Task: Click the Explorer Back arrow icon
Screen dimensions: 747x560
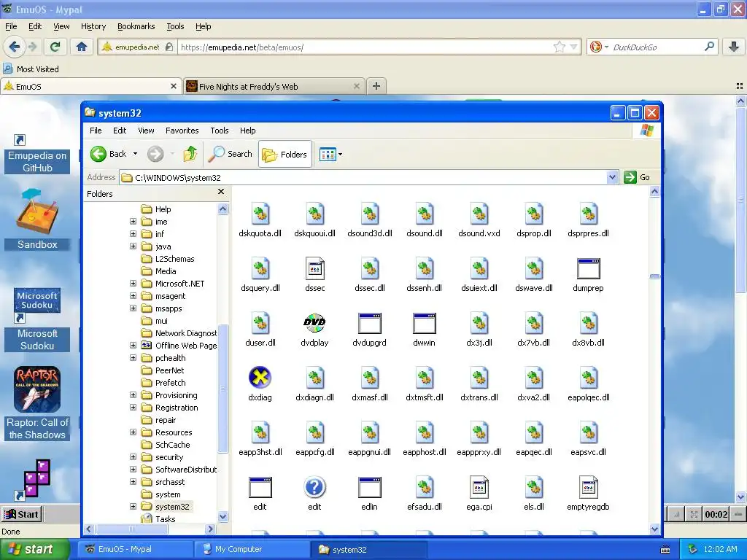Action: (98, 154)
